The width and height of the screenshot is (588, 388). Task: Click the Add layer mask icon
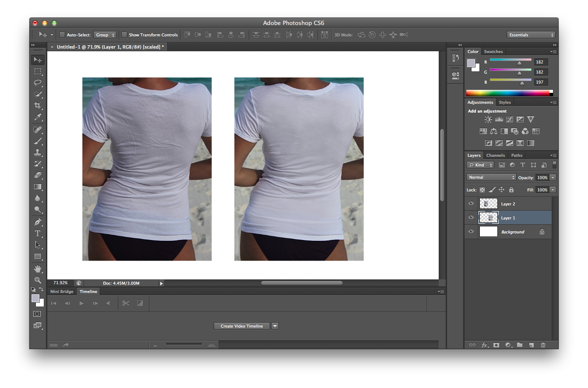click(x=496, y=345)
